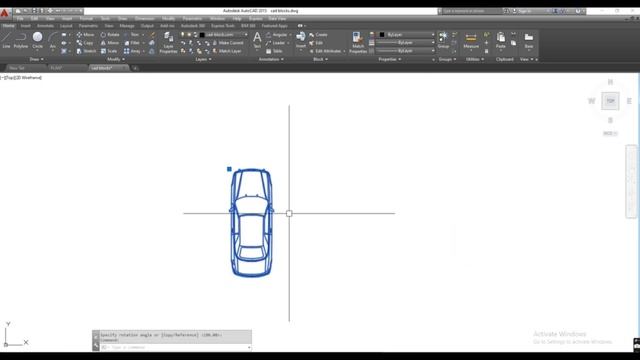Open the Parametric ribbon tab

[88, 26]
